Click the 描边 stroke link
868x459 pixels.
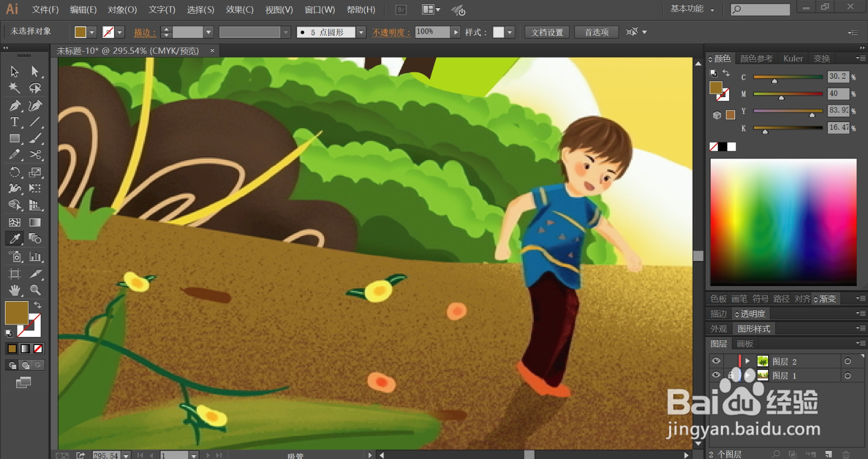coord(144,33)
